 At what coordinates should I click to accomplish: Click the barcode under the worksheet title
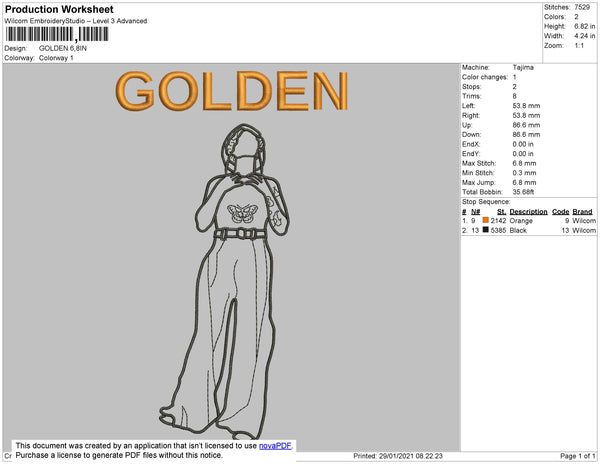tap(57, 34)
